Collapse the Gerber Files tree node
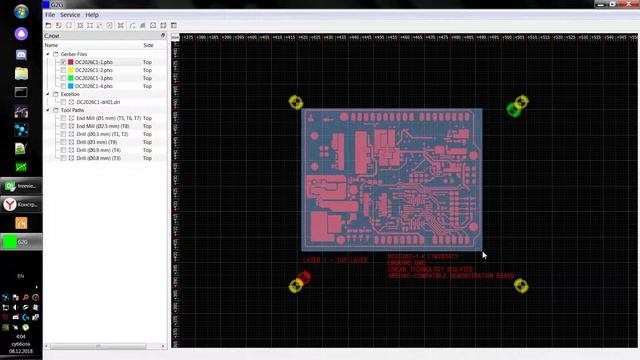The image size is (640, 360). click(x=48, y=54)
